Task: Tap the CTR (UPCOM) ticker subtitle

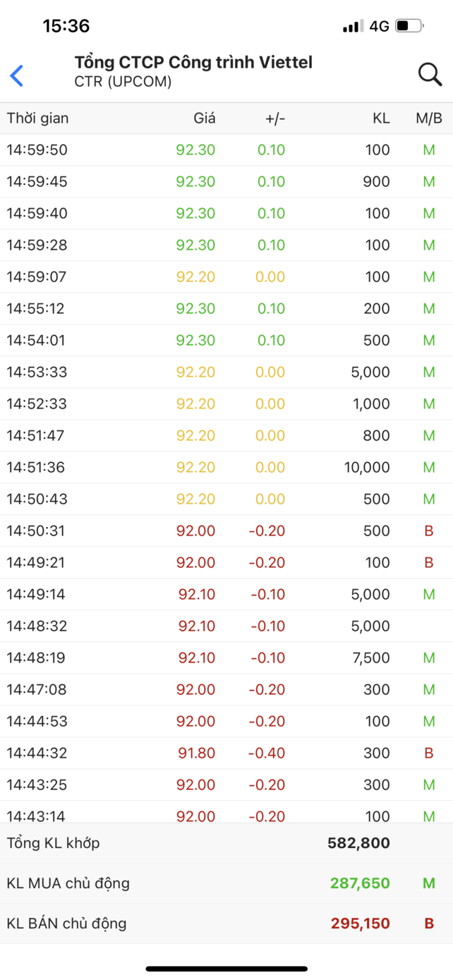Action: pos(123,82)
